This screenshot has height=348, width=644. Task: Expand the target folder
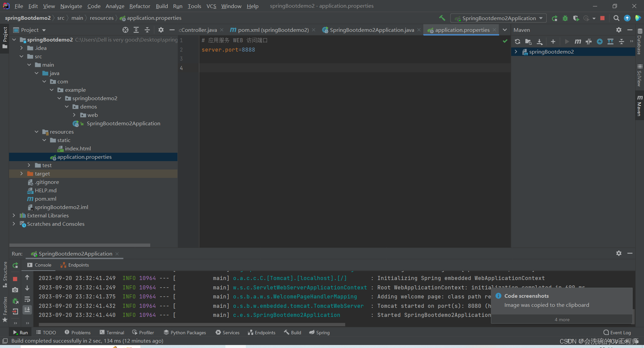point(21,173)
